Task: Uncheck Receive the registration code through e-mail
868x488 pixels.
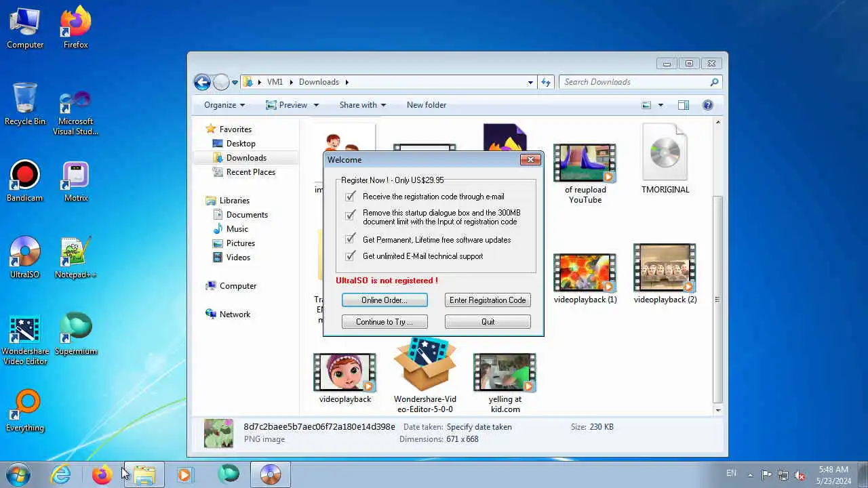Action: [350, 197]
